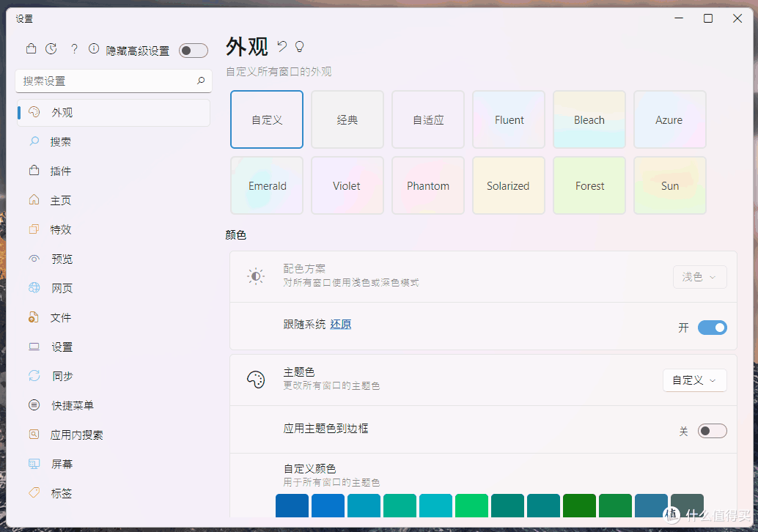The width and height of the screenshot is (758, 532).
Task: Click the bag icon of 插件 sidebar item
Action: pyautogui.click(x=34, y=171)
